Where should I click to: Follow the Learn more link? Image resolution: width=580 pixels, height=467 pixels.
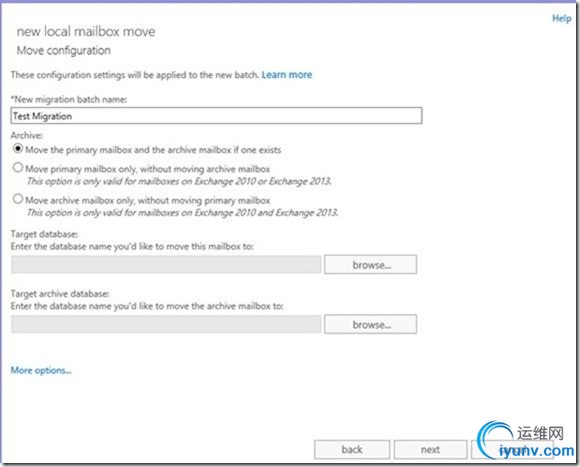pyautogui.click(x=287, y=75)
